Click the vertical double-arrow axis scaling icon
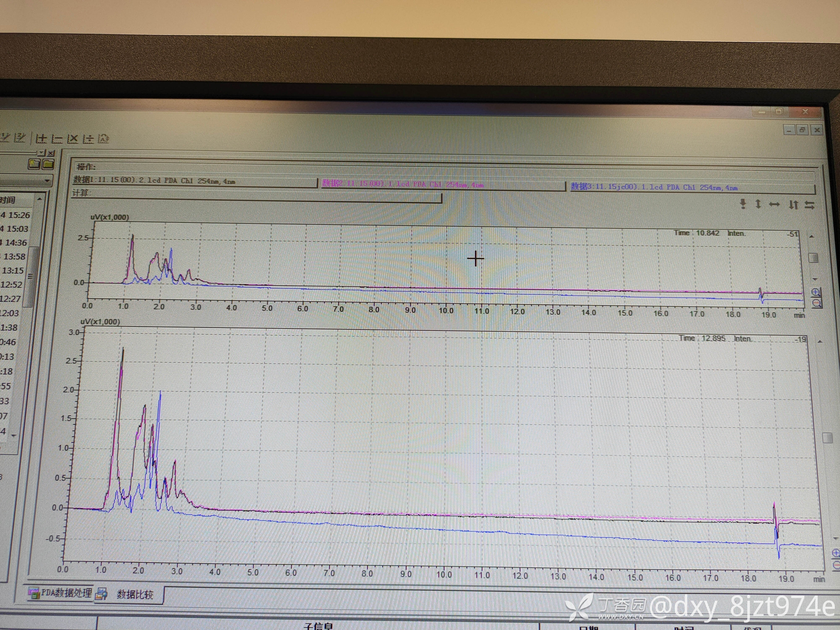840x630 pixels. (758, 204)
